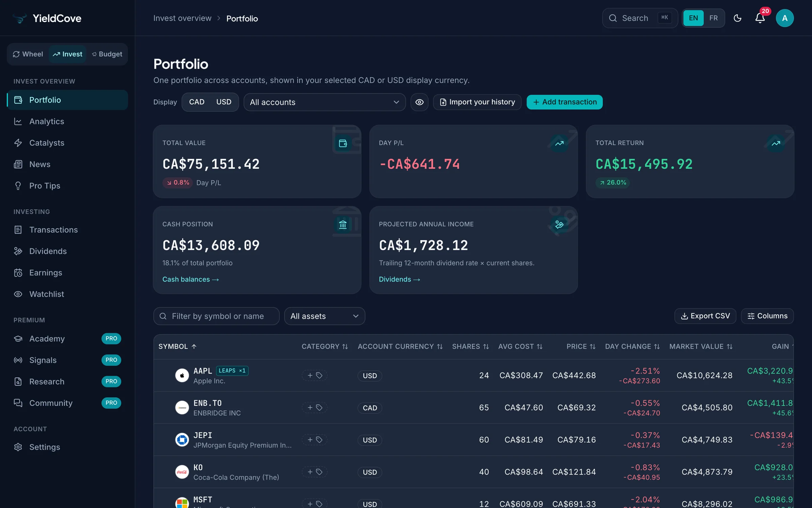Screen dimensions: 812x508
Task: Sort by Account Currency column
Action: click(400, 346)
